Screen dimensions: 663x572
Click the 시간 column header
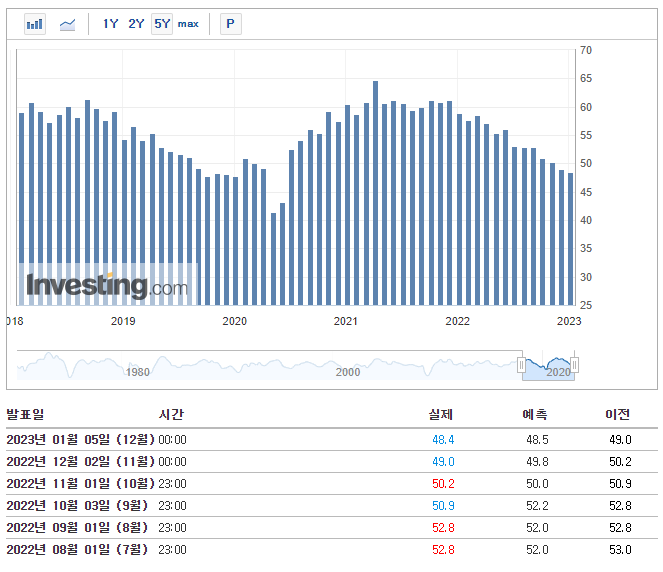[x=171, y=414]
